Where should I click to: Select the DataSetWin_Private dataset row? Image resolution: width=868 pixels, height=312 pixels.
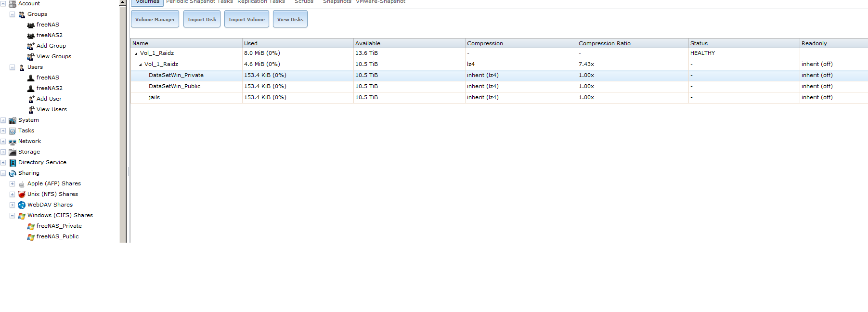499,76
